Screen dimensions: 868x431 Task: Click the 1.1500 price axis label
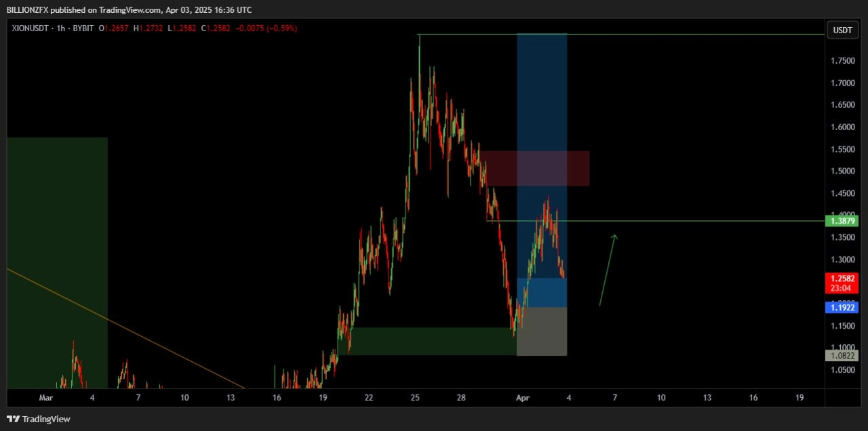[842, 326]
